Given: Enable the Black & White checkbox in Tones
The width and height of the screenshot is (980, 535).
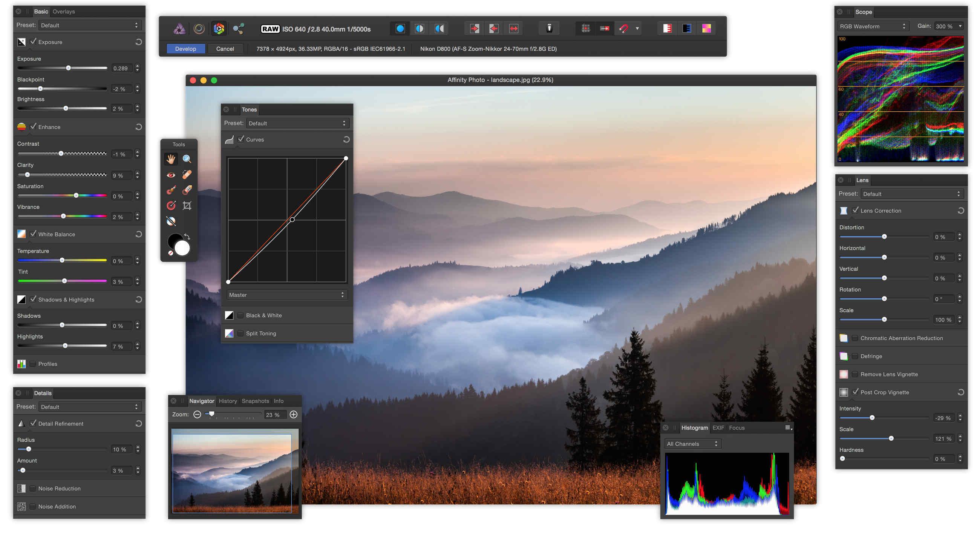Looking at the screenshot, I should pyautogui.click(x=240, y=315).
